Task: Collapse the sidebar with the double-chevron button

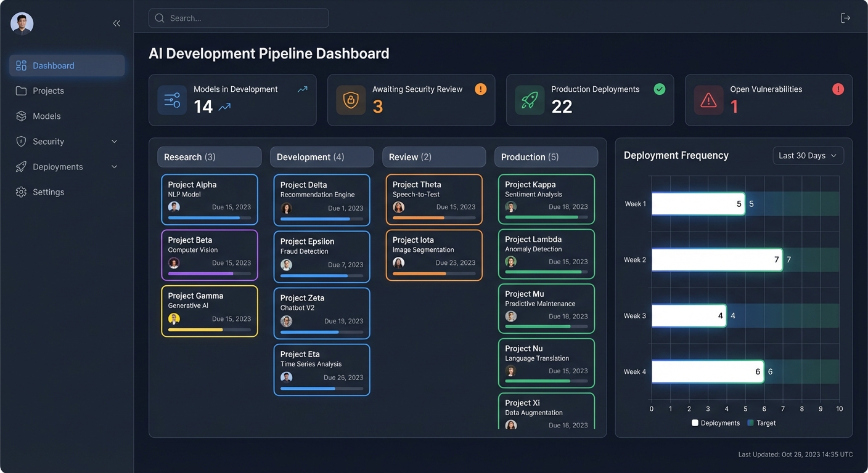Action: 117,23
